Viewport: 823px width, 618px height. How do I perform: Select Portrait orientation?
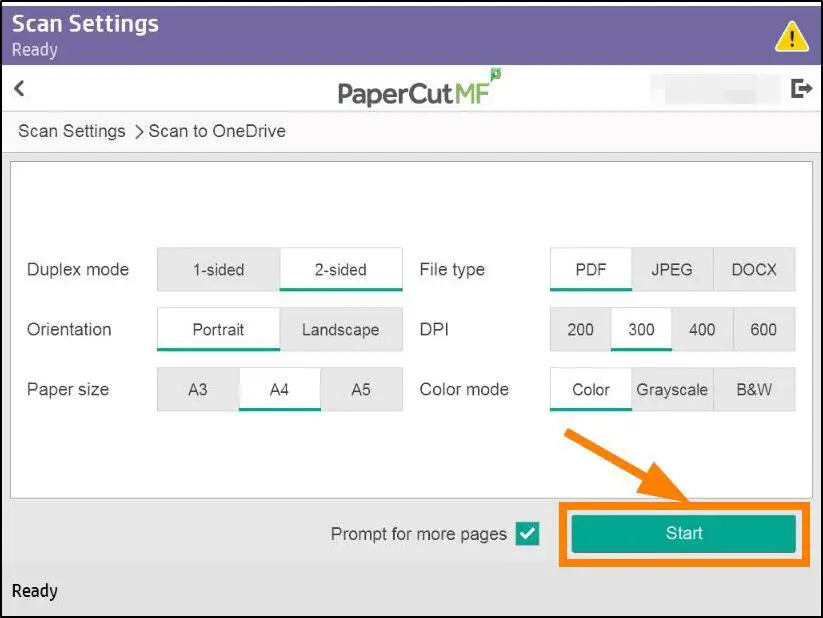(x=217, y=329)
